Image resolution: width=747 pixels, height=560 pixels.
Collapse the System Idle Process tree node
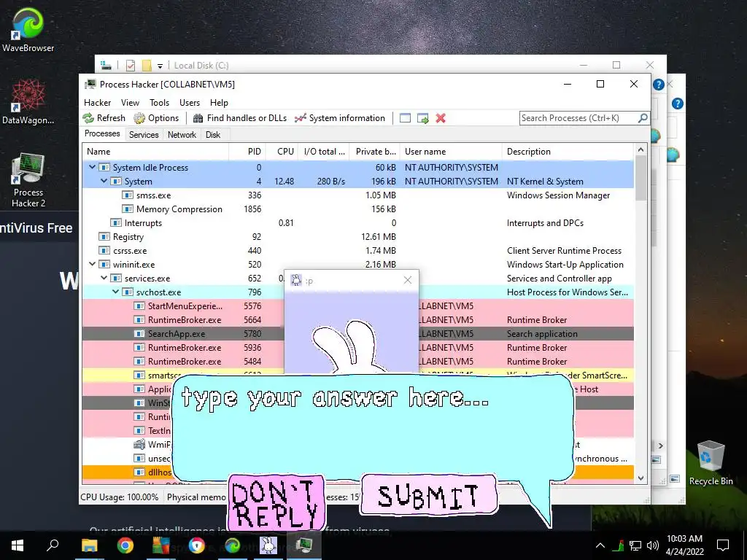tap(93, 167)
